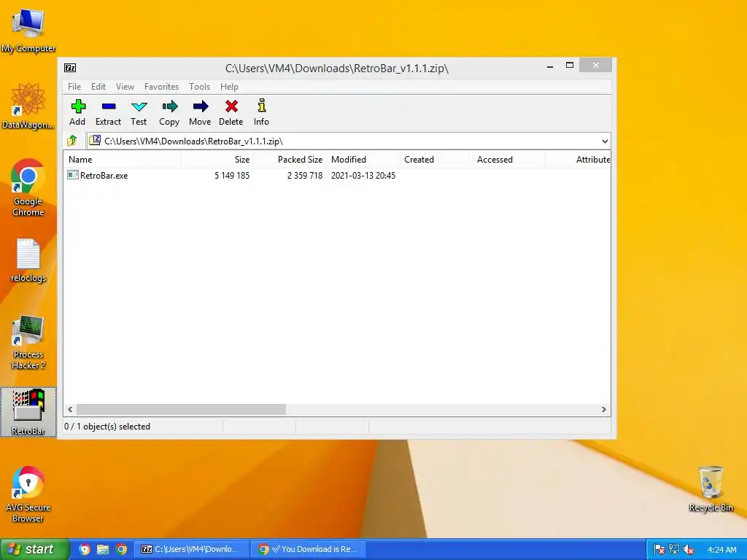The height and width of the screenshot is (560, 747).
Task: Open the Favorites menu
Action: (x=161, y=87)
